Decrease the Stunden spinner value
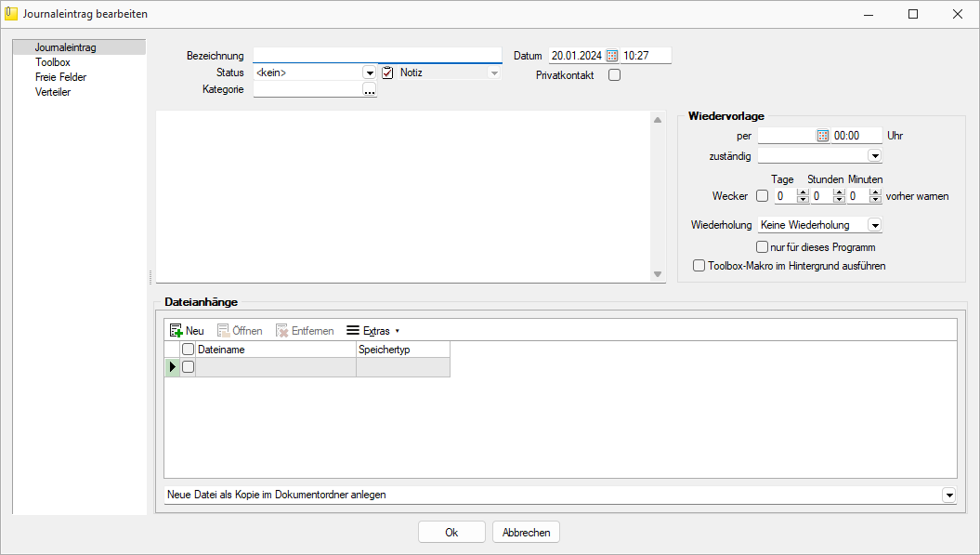Screen dimensions: 980x555 point(840,200)
